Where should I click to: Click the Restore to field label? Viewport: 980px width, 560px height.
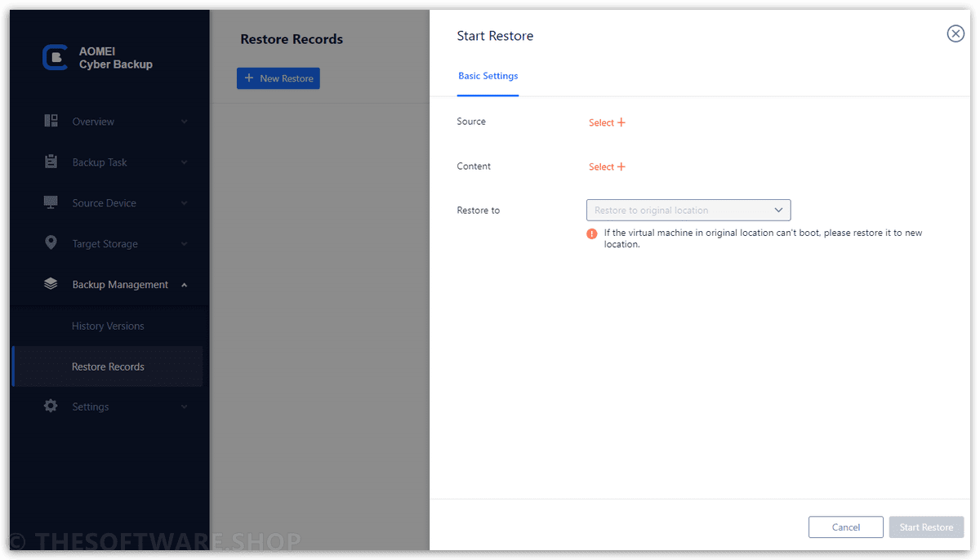(x=478, y=210)
